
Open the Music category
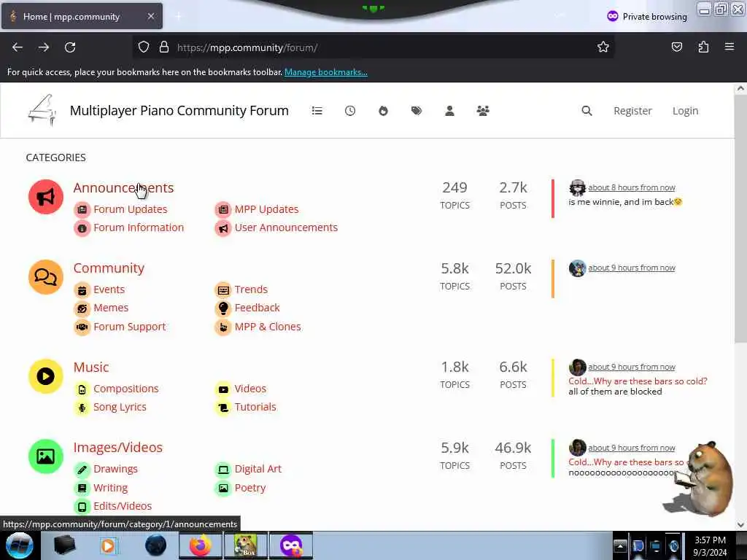[x=91, y=367]
